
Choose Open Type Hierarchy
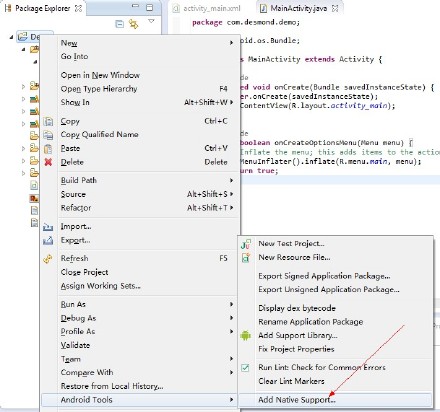(x=99, y=89)
